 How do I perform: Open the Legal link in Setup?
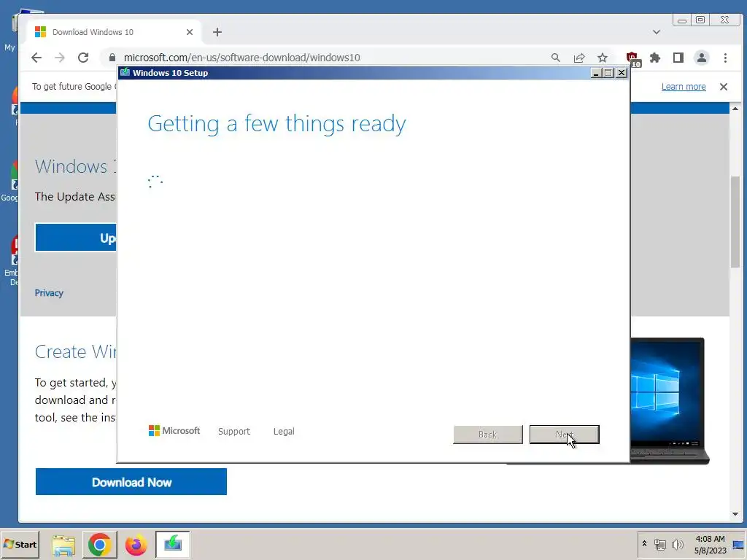click(284, 432)
